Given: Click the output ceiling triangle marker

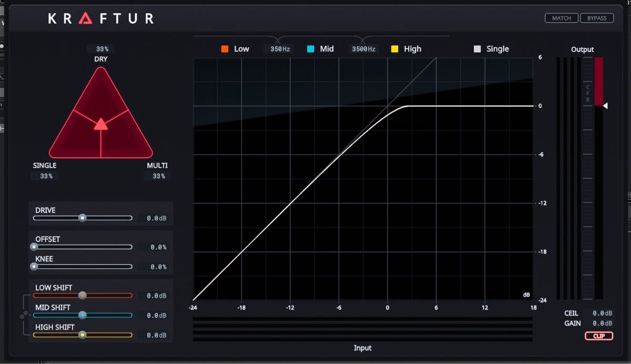Looking at the screenshot, I should click(606, 106).
